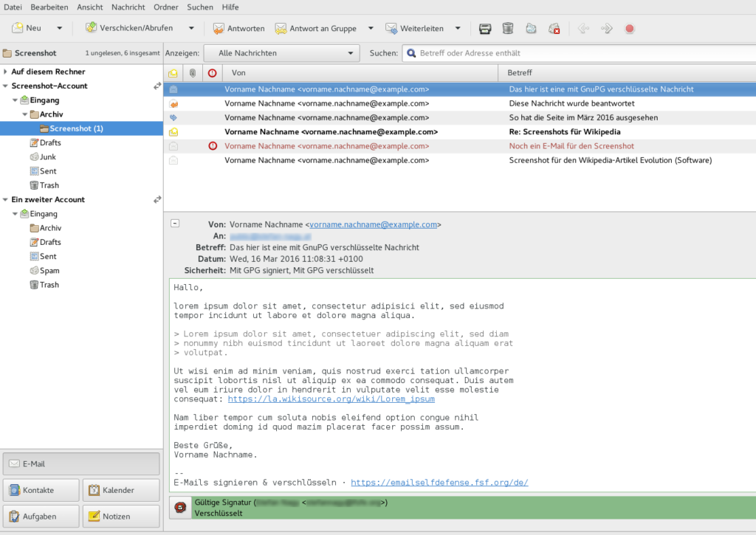Open the Alle Nachrichten filter dropdown

[x=281, y=53]
